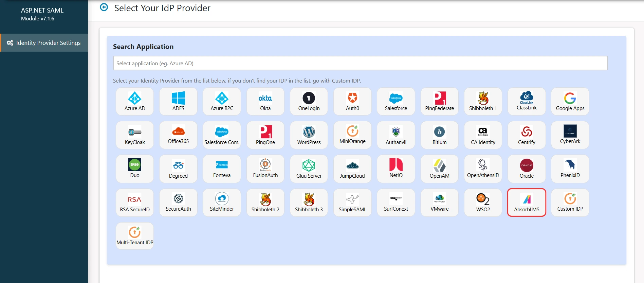Click the Custom IDP option
Image resolution: width=644 pixels, height=283 pixels.
[570, 202]
